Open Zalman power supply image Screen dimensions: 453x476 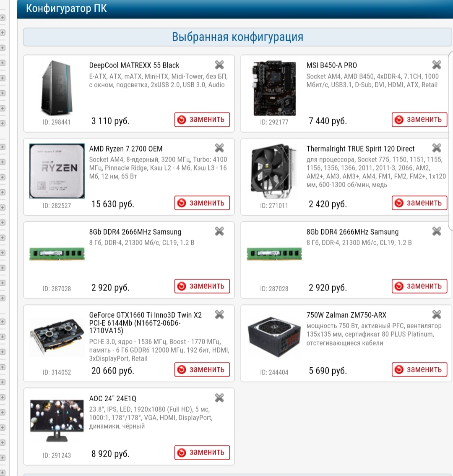[274, 337]
